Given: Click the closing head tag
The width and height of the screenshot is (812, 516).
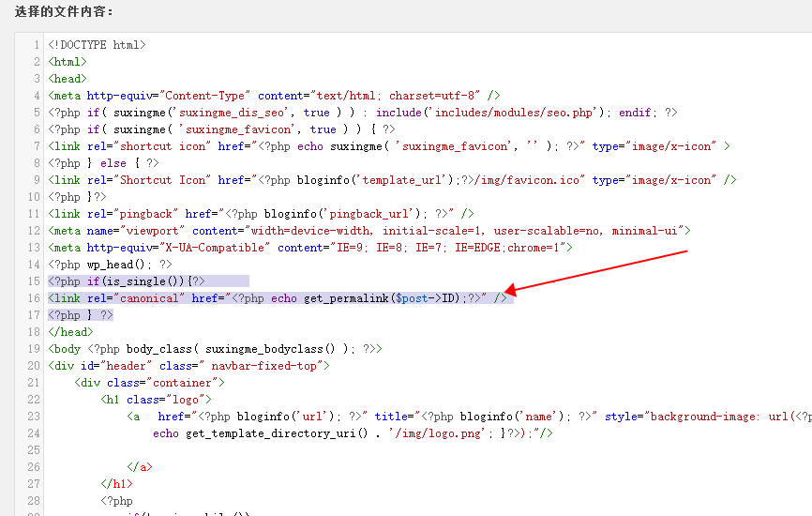Looking at the screenshot, I should click(70, 332).
